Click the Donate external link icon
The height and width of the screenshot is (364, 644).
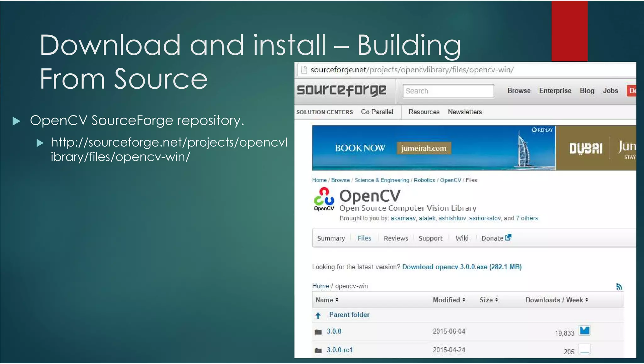(x=508, y=238)
